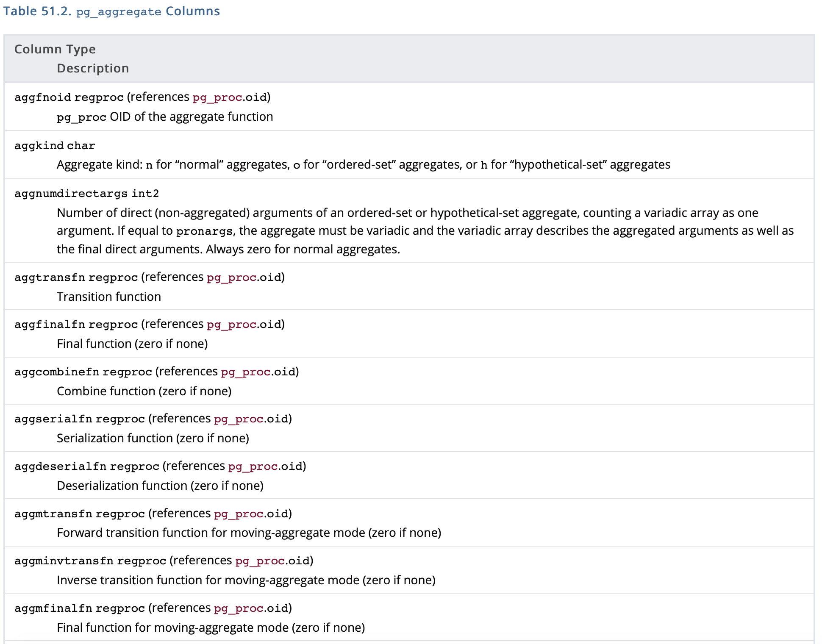The image size is (822, 644).
Task: Follow the pg_proc reference for aggfinalfn
Action: 231,325
